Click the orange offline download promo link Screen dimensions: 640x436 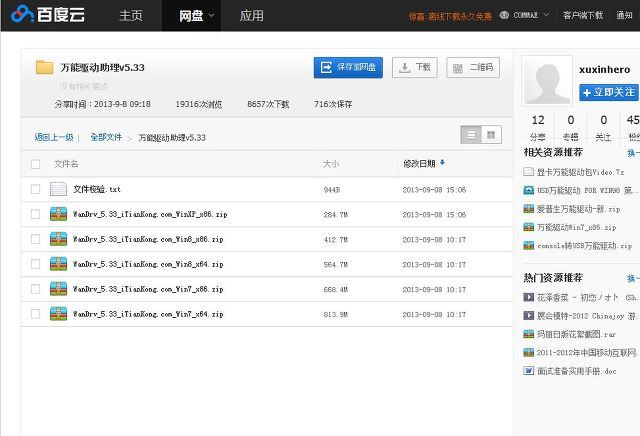tap(450, 16)
